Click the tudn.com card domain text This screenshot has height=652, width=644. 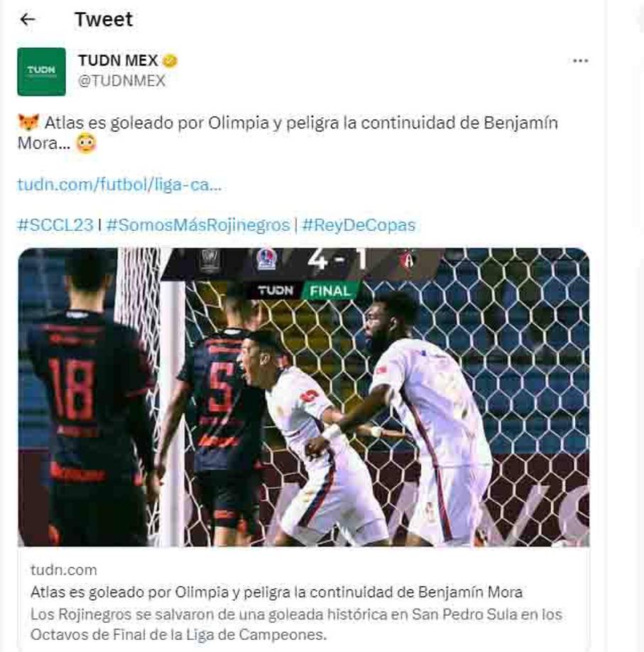coord(64,570)
